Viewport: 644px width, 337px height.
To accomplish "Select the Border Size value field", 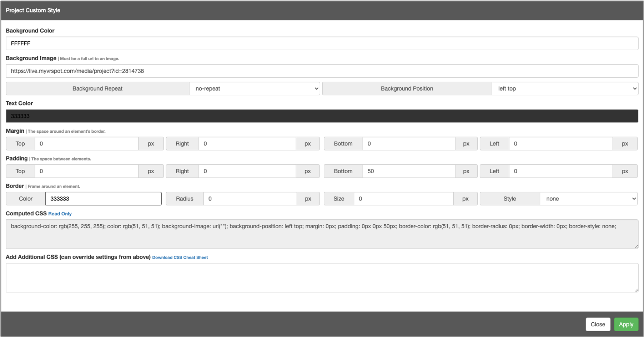I will point(403,199).
